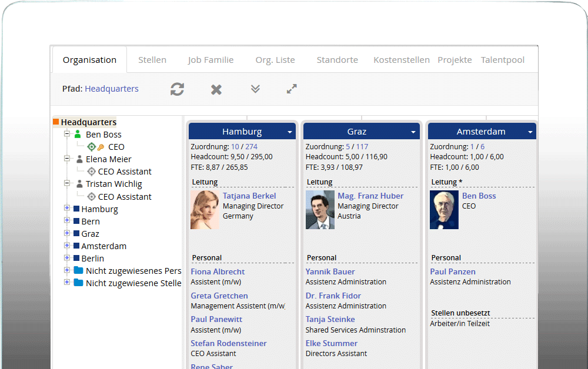
Task: Click the blue square icon beside Graz
Action: click(76, 233)
